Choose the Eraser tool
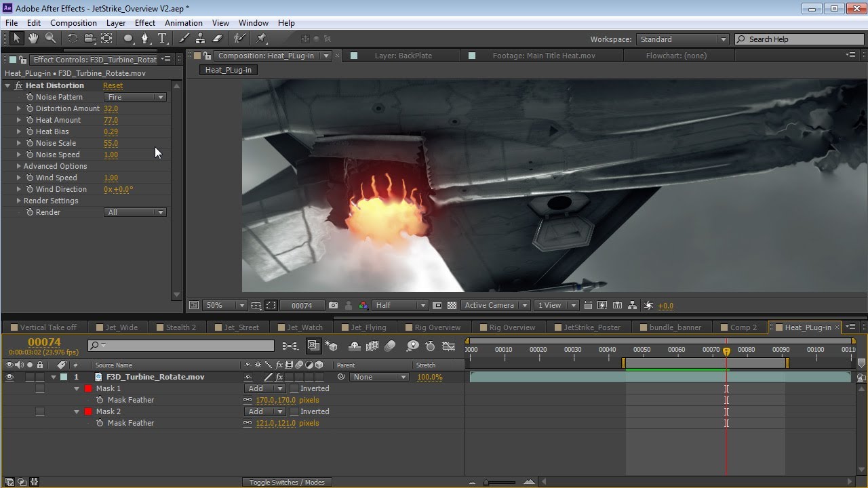868x488 pixels. click(x=218, y=39)
